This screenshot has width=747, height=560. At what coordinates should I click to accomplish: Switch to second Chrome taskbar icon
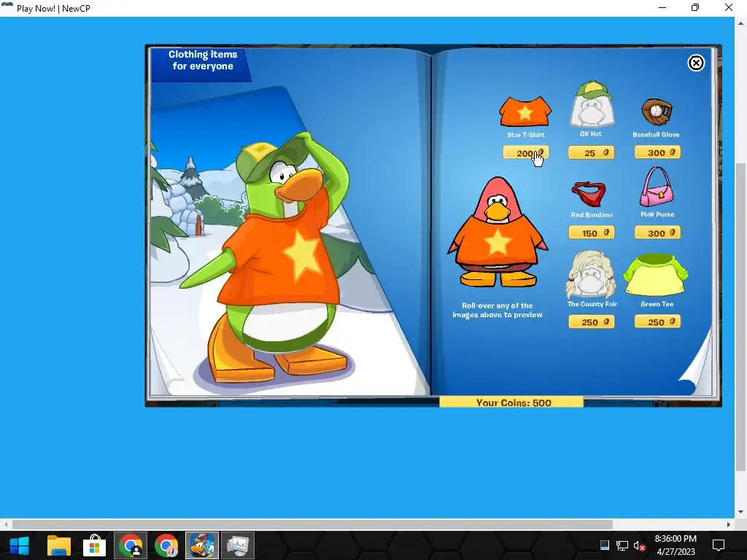pos(166,545)
